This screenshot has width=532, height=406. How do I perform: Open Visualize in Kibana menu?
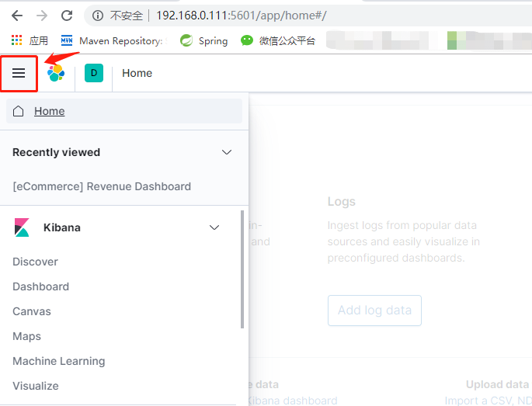tap(36, 386)
